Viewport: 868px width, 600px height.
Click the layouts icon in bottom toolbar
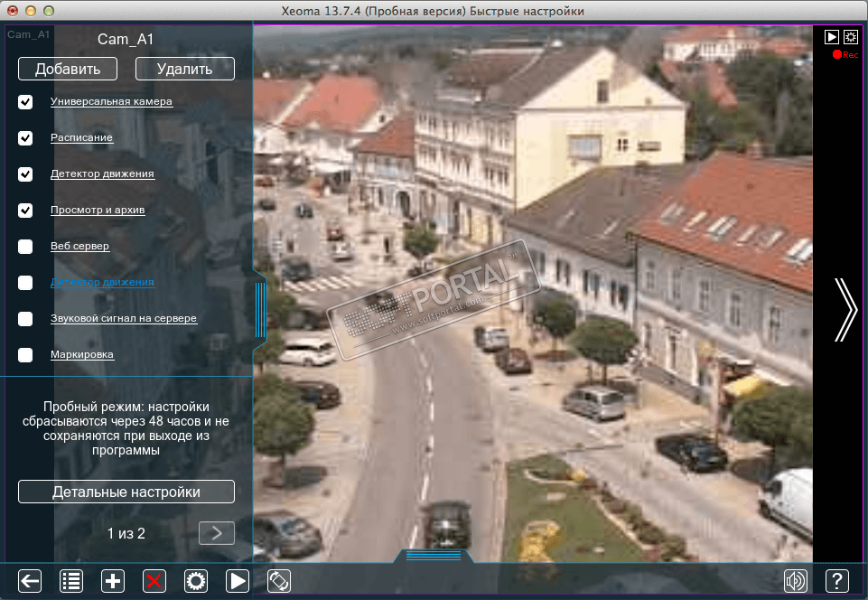pos(279,581)
